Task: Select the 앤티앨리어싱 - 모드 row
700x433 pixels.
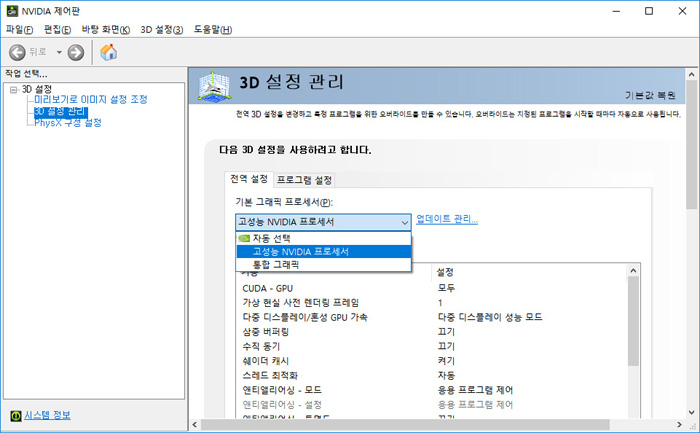Action: click(x=431, y=390)
